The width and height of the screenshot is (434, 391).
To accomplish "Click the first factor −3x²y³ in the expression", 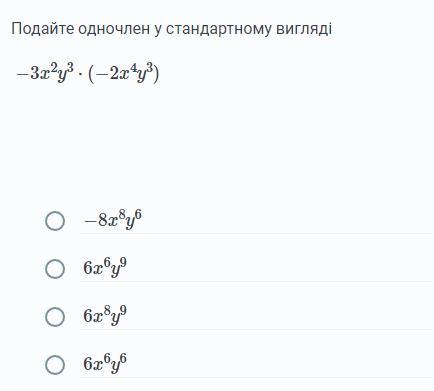I will [x=44, y=73].
